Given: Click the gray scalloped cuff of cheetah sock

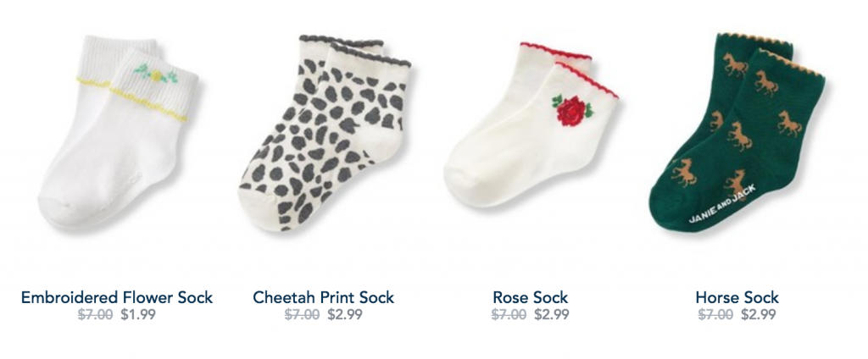Looking at the screenshot, I should 370,55.
